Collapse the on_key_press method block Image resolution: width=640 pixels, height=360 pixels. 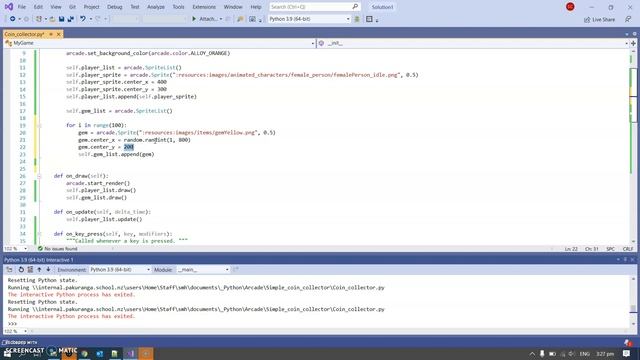click(39, 234)
